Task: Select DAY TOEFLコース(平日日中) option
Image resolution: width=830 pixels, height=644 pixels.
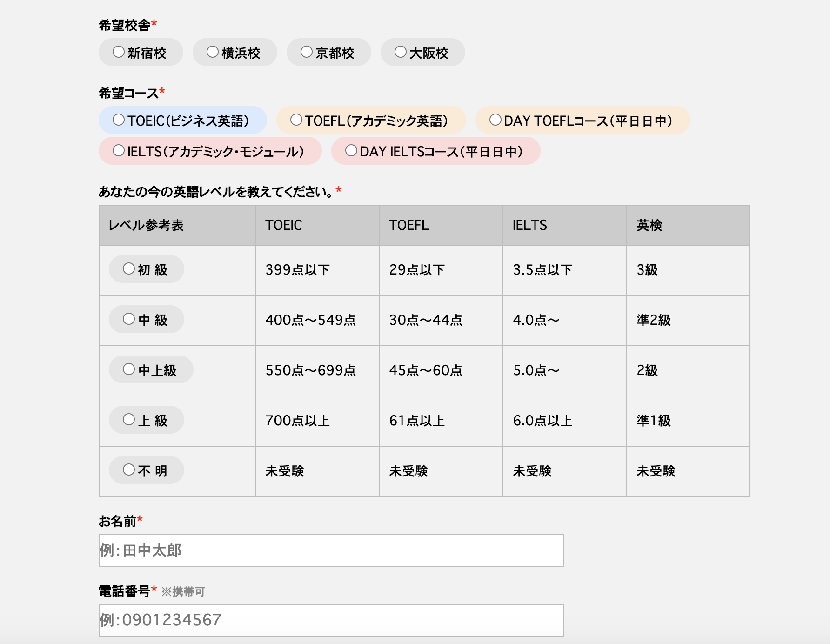Action: pyautogui.click(x=495, y=120)
